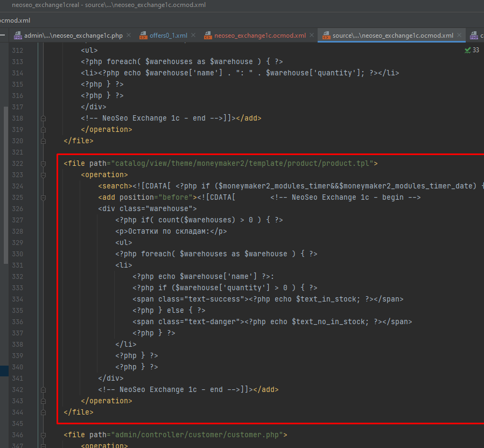484x448 pixels.
Task: Open the inspections widget showing 33
Action: [x=472, y=50]
